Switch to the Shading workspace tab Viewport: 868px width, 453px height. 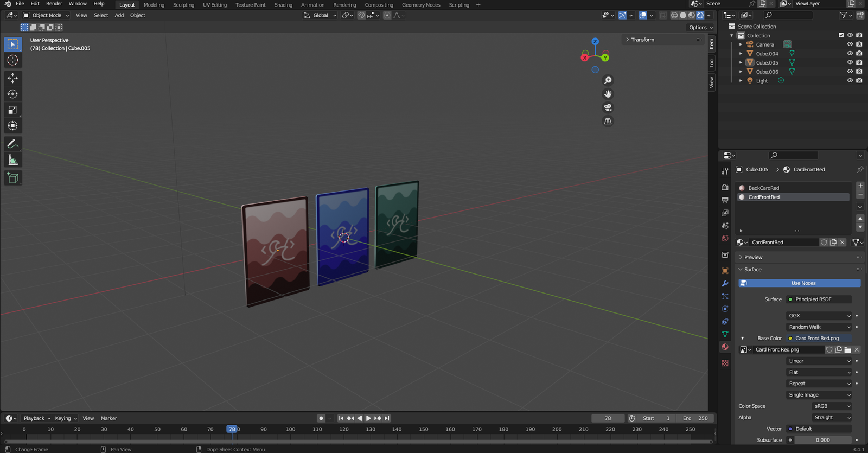coord(283,5)
